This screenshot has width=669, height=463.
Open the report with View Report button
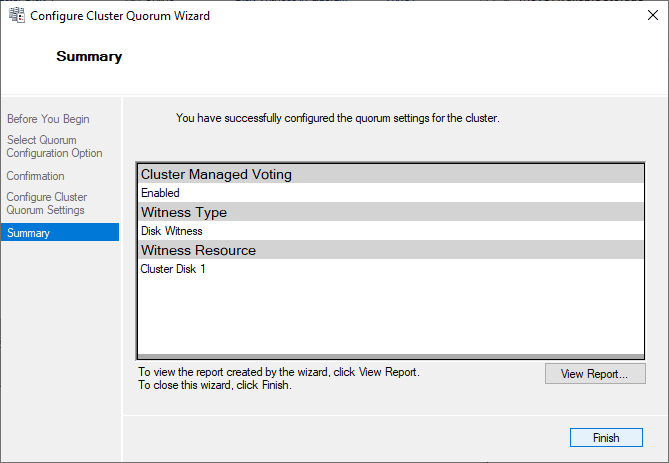[595, 374]
